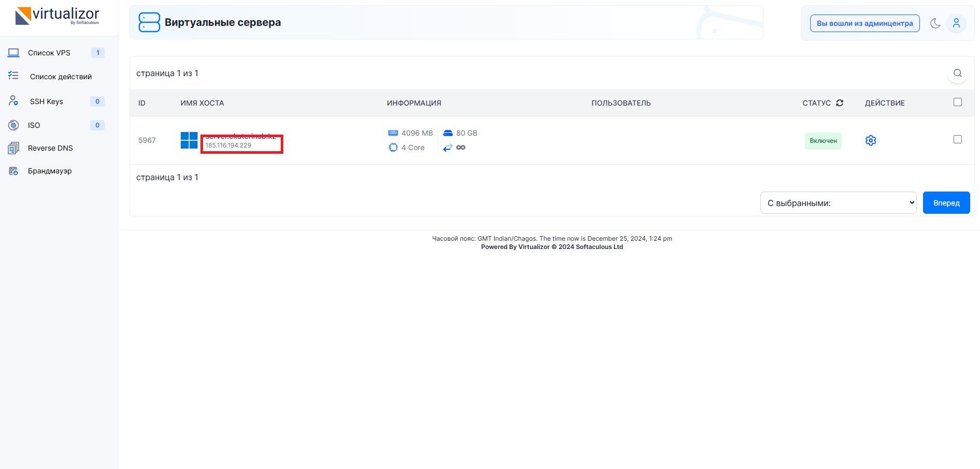The image size is (980, 469).
Task: Open the user profile icon
Action: click(x=956, y=23)
